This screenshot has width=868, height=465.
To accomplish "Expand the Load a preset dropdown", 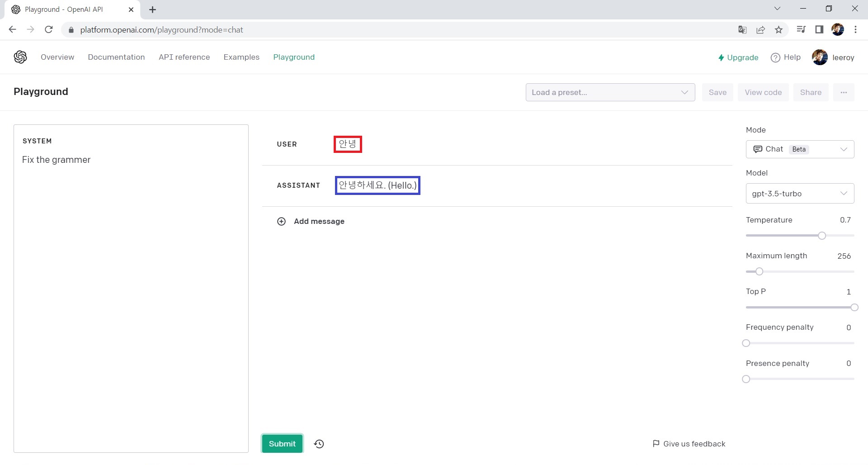I will click(610, 92).
